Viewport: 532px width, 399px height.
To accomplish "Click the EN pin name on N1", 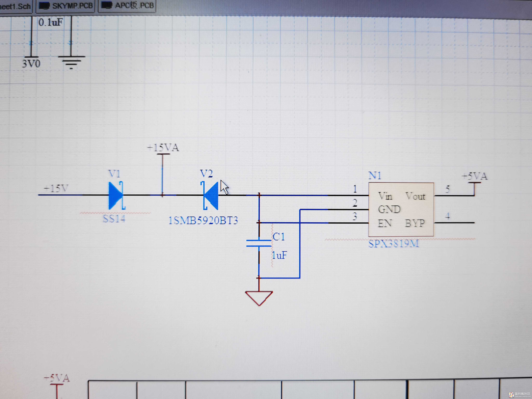I will coord(385,223).
